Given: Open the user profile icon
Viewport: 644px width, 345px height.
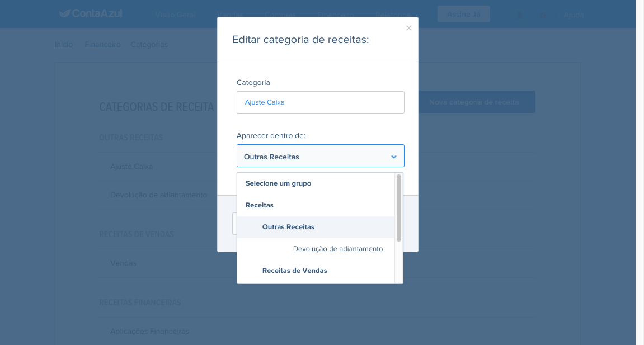Looking at the screenshot, I should 520,15.
